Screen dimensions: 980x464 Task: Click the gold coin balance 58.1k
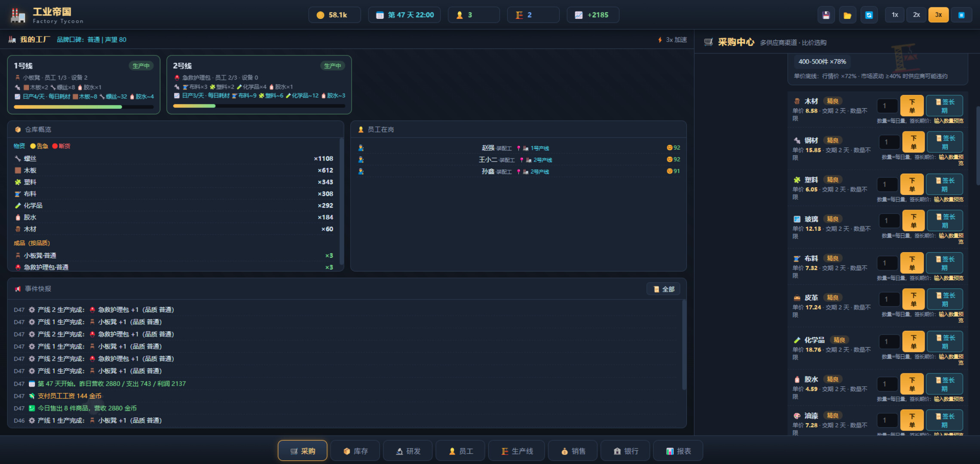(x=334, y=15)
